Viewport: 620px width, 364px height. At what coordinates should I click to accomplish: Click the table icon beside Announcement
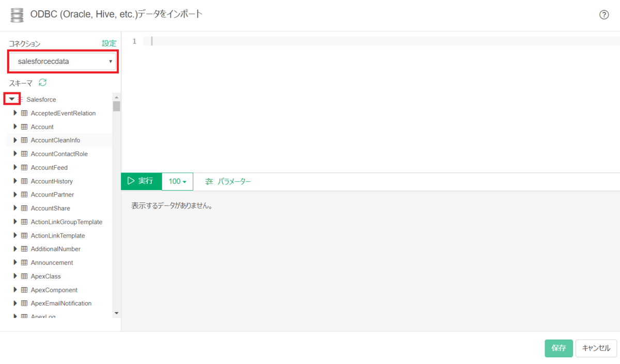tap(24, 262)
